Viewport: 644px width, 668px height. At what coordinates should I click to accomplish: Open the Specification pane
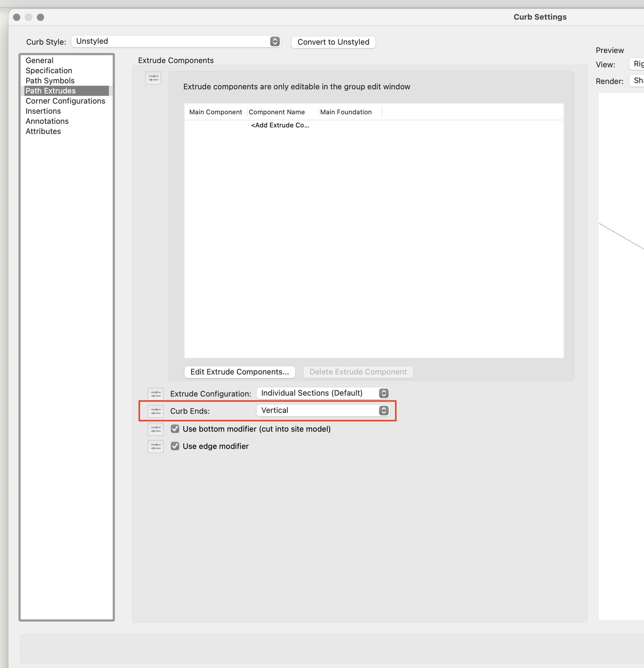(x=49, y=71)
